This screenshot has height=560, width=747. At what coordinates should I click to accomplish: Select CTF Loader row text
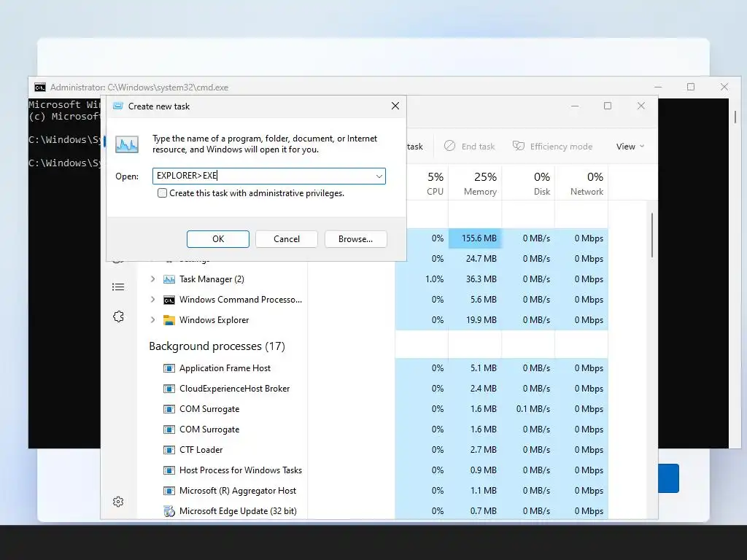coord(201,450)
